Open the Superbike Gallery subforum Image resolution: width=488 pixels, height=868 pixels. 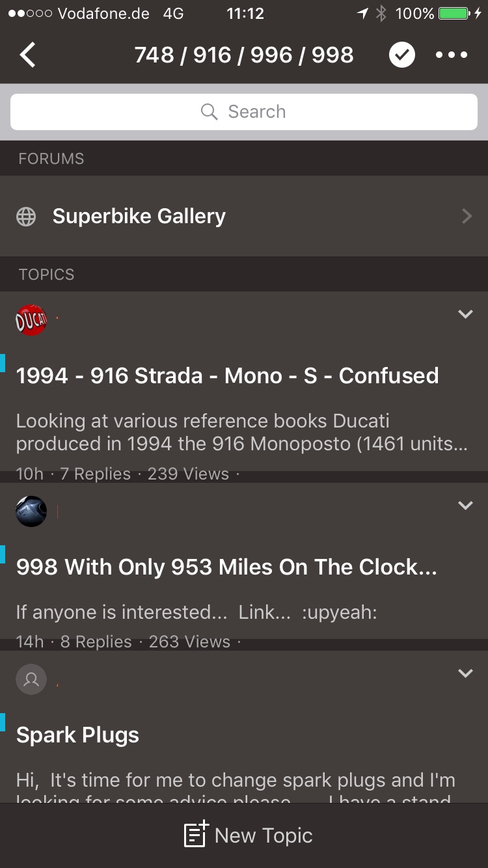(244, 216)
